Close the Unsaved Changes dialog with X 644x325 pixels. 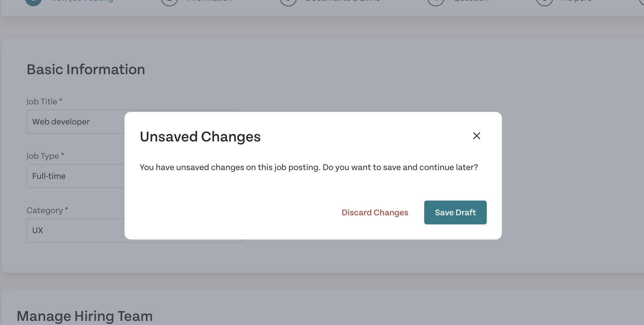pos(477,136)
